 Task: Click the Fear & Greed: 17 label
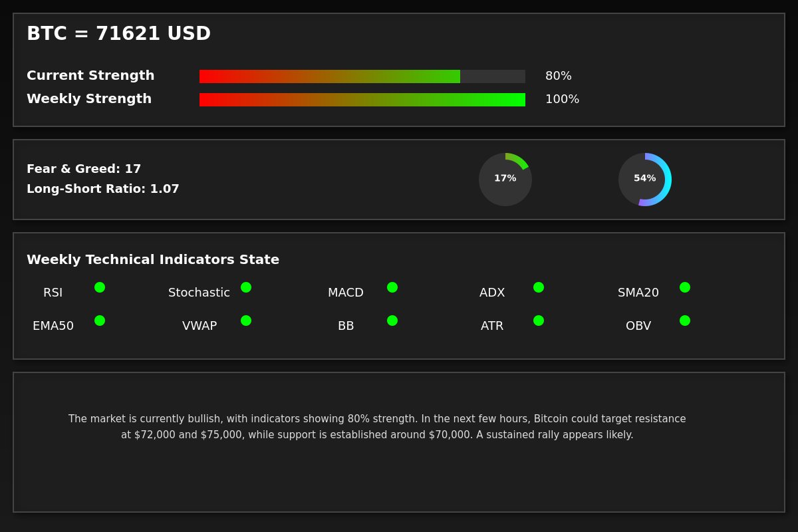point(84,169)
